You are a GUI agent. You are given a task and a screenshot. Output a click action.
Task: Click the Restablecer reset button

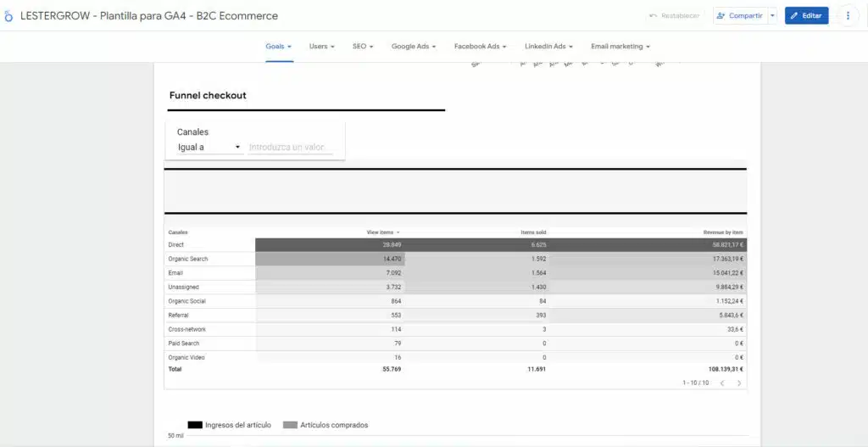point(674,16)
